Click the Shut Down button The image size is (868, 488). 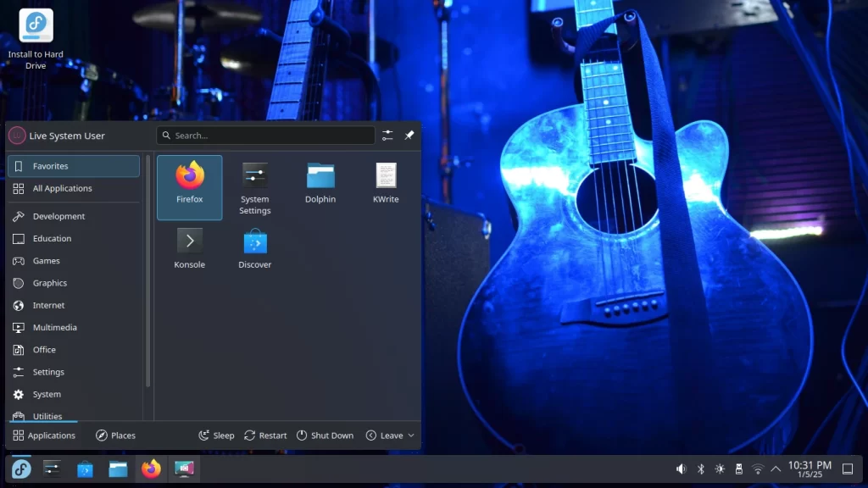(325, 435)
